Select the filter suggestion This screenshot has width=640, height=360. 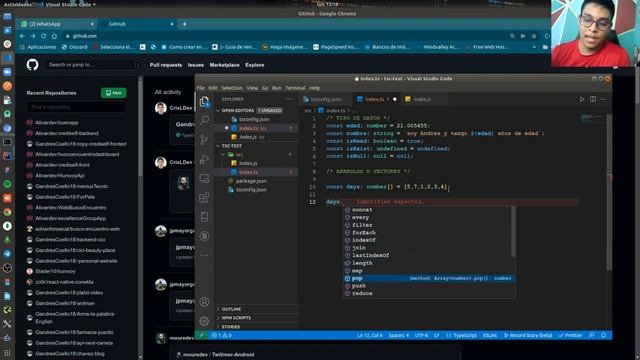tap(429, 225)
